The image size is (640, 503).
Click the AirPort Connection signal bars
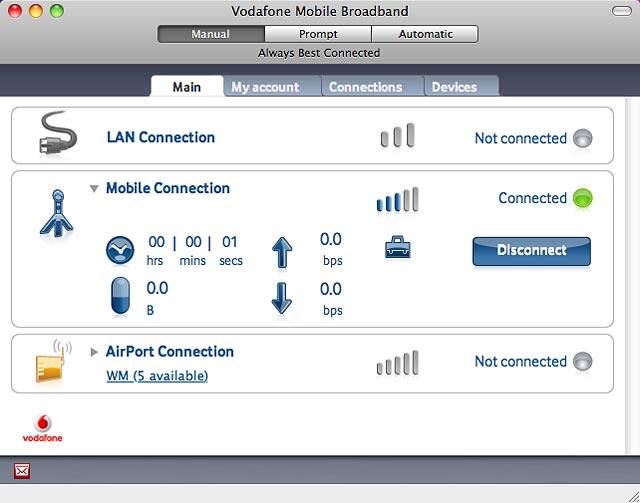coord(398,363)
